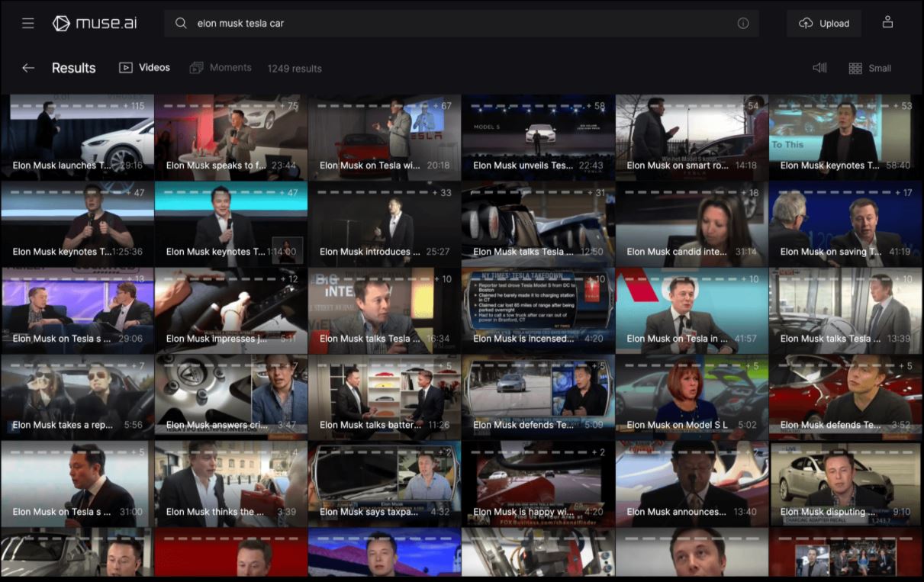This screenshot has height=582, width=924.
Task: Open video 'Elon Musk thinks the ...' 3:39
Action: [x=230, y=484]
